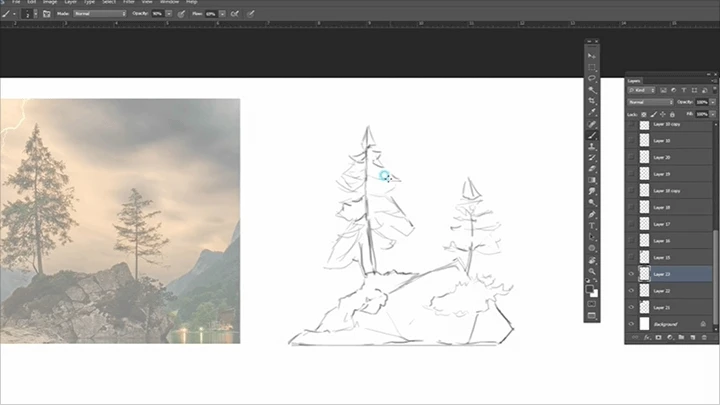Select the Healing Brush tool
Screen dimensions: 720x405
pyautogui.click(x=592, y=124)
